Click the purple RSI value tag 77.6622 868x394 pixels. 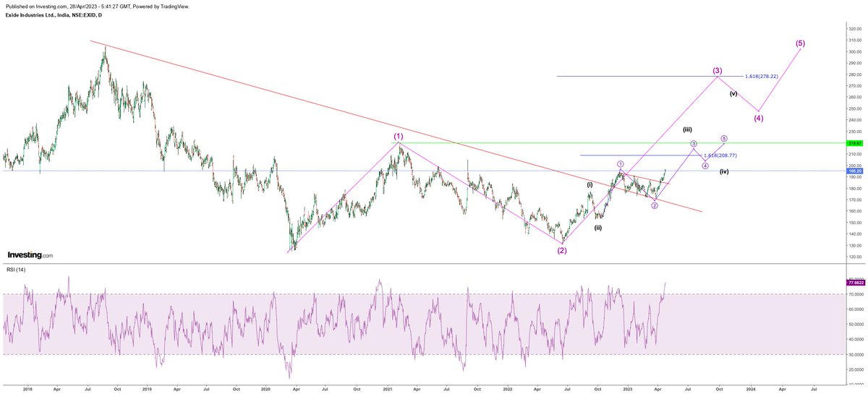854,282
